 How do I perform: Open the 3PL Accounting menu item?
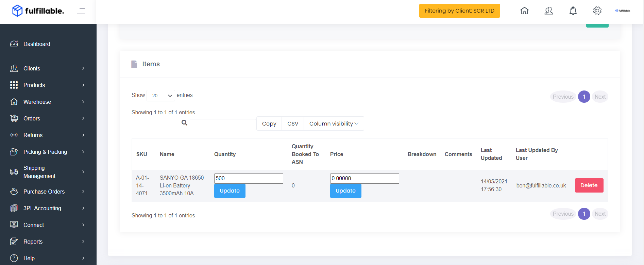(48, 208)
